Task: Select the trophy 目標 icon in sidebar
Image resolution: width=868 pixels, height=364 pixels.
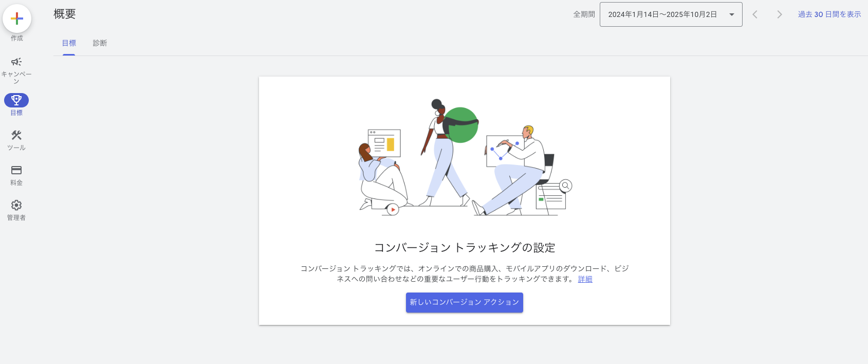Action: pyautogui.click(x=16, y=100)
